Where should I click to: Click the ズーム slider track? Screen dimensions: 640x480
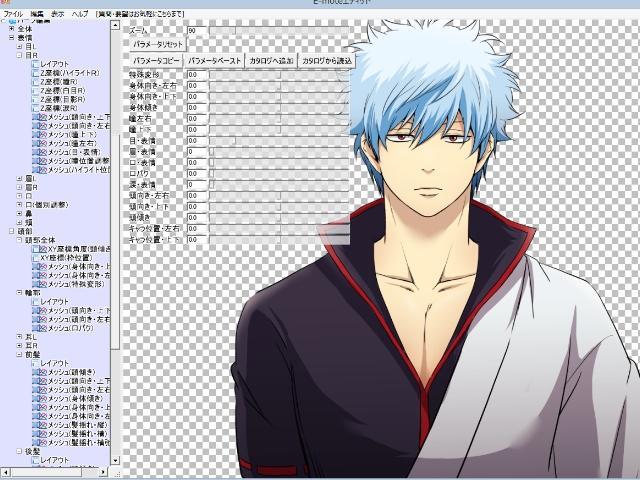click(279, 31)
